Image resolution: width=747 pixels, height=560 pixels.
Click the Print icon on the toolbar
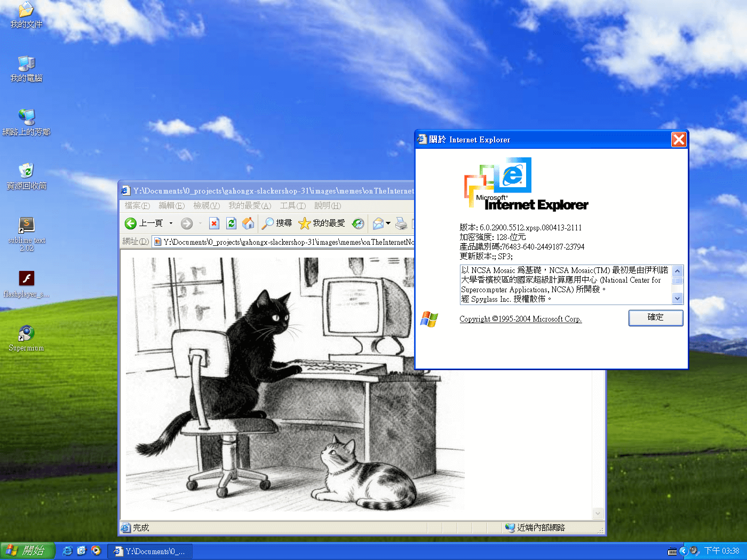pos(402,223)
